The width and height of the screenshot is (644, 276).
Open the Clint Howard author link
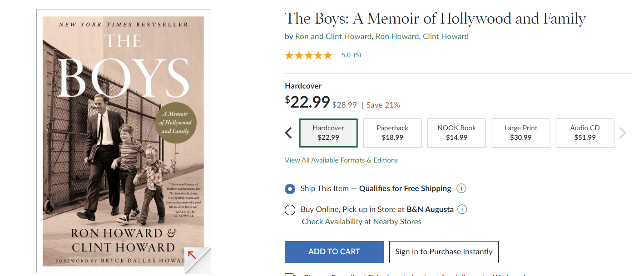tap(446, 36)
